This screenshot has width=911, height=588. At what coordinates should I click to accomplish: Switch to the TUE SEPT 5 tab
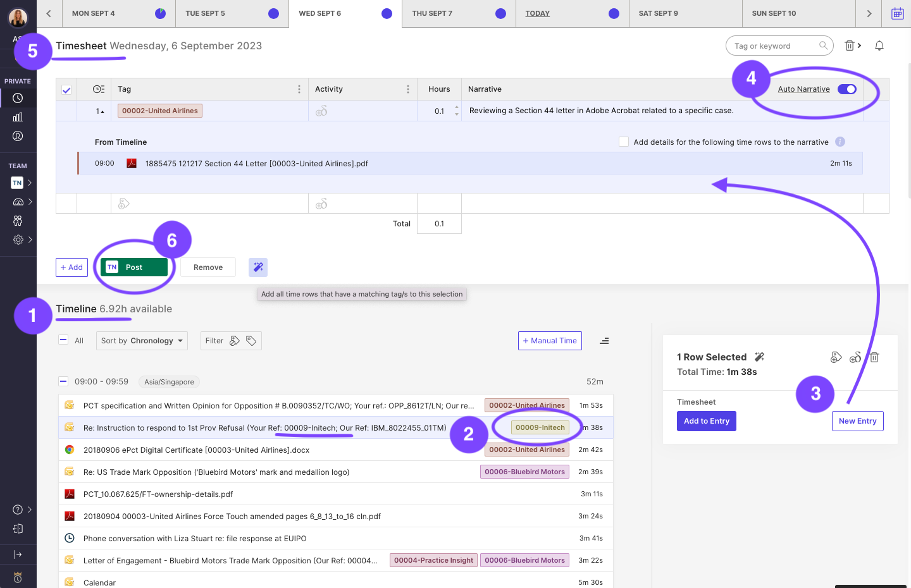(x=232, y=13)
